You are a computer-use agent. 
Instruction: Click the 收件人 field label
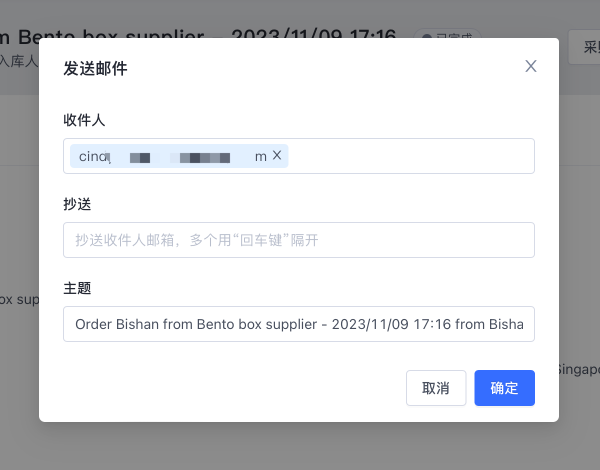pos(84,120)
